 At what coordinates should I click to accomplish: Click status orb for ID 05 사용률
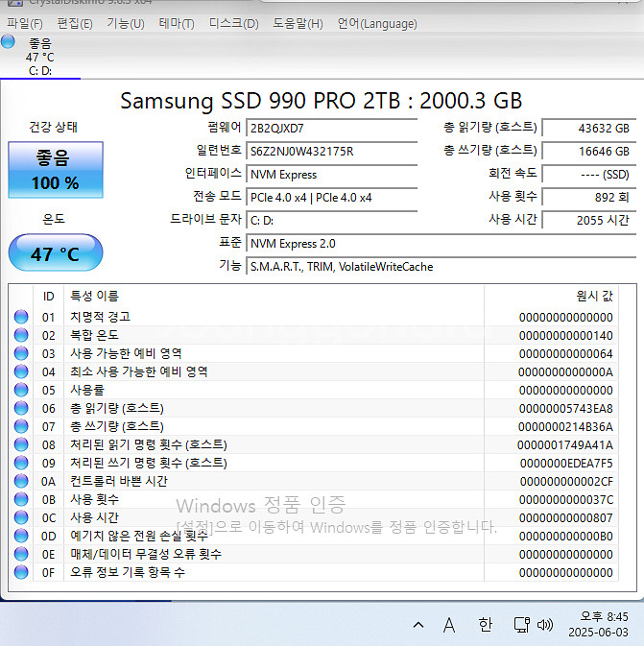[x=21, y=390]
